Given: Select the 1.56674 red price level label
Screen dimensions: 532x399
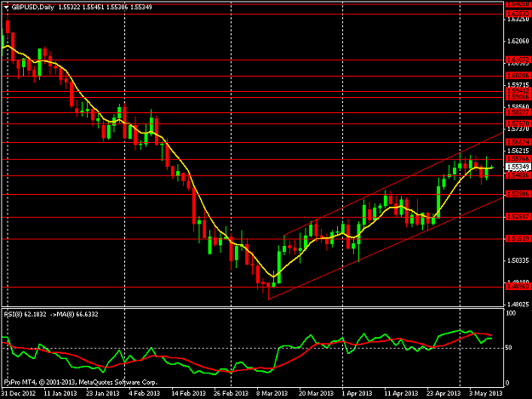Looking at the screenshot, I should pos(518,142).
